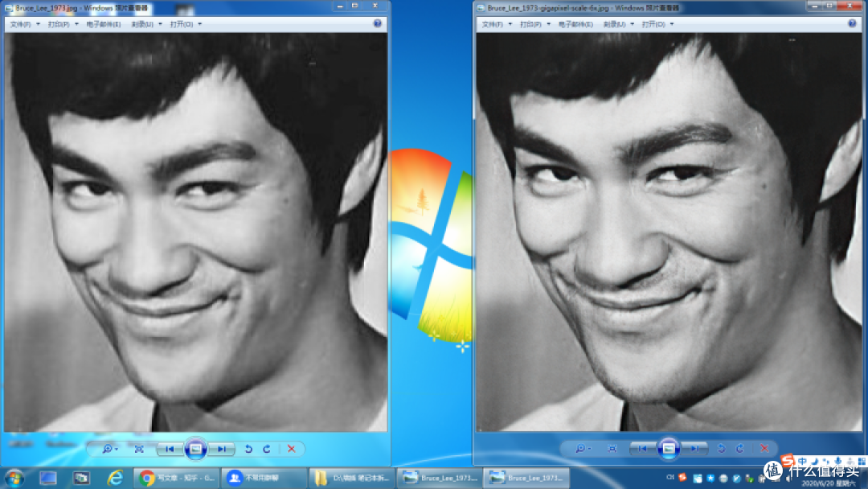
Task: Click Show Desktop icon on taskbar
Action: (48, 478)
